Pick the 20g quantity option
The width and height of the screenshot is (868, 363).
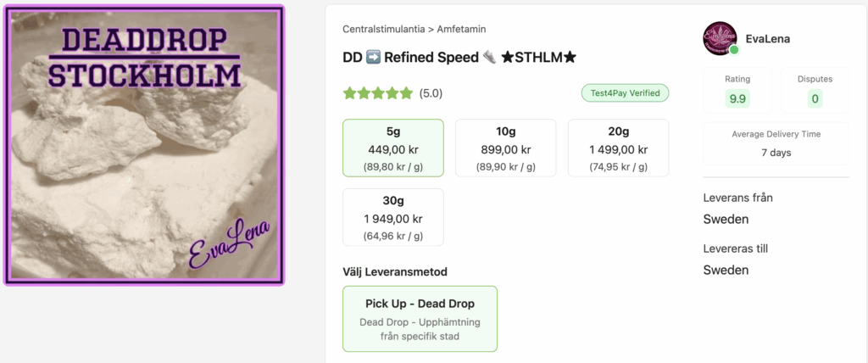[x=618, y=148]
